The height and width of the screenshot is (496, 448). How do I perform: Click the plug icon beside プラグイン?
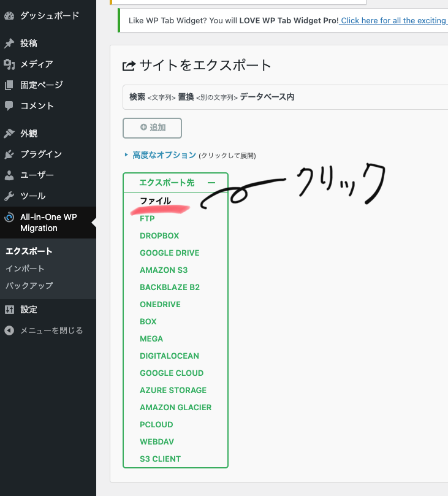pyautogui.click(x=9, y=155)
